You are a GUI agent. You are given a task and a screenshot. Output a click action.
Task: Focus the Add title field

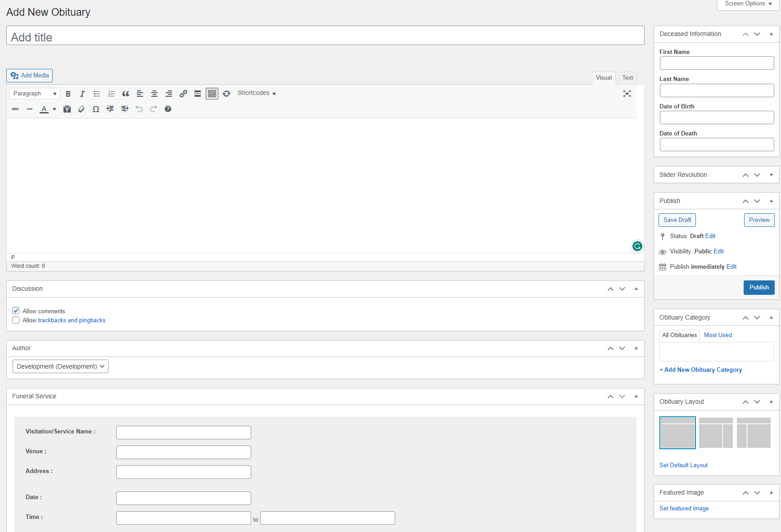point(325,36)
